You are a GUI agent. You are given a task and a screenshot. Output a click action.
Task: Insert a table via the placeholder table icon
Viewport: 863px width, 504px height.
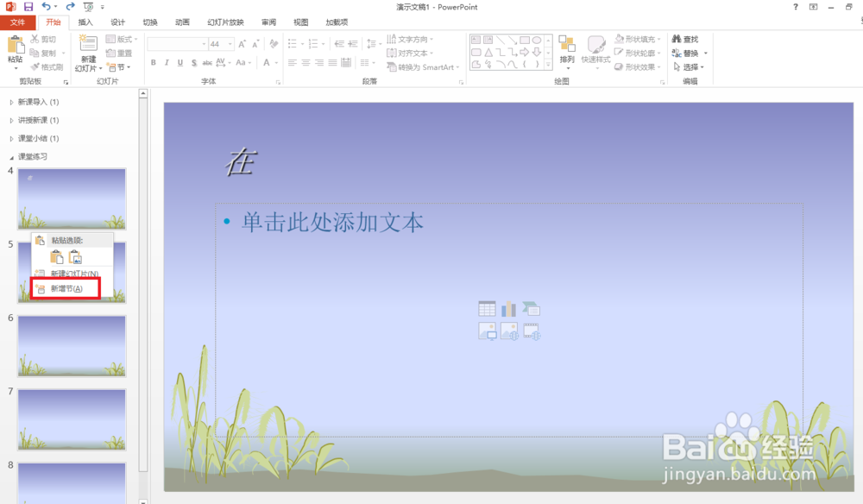click(487, 308)
